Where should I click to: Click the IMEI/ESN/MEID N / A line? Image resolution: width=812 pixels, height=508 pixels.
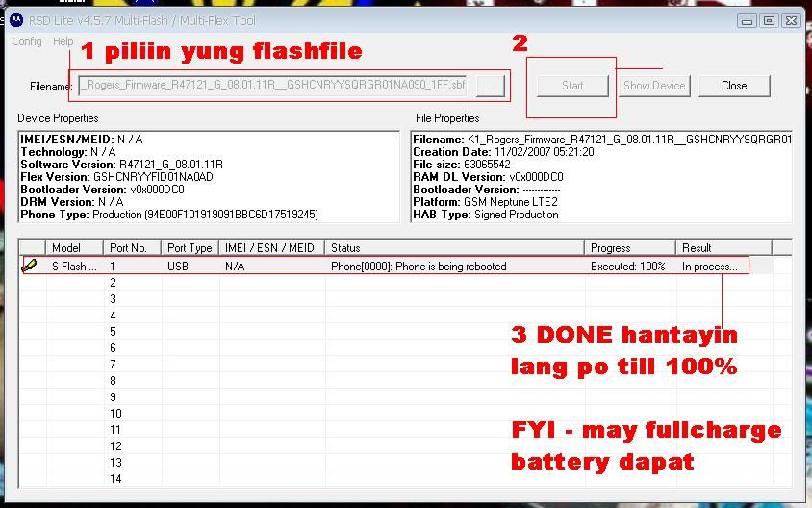pyautogui.click(x=82, y=140)
